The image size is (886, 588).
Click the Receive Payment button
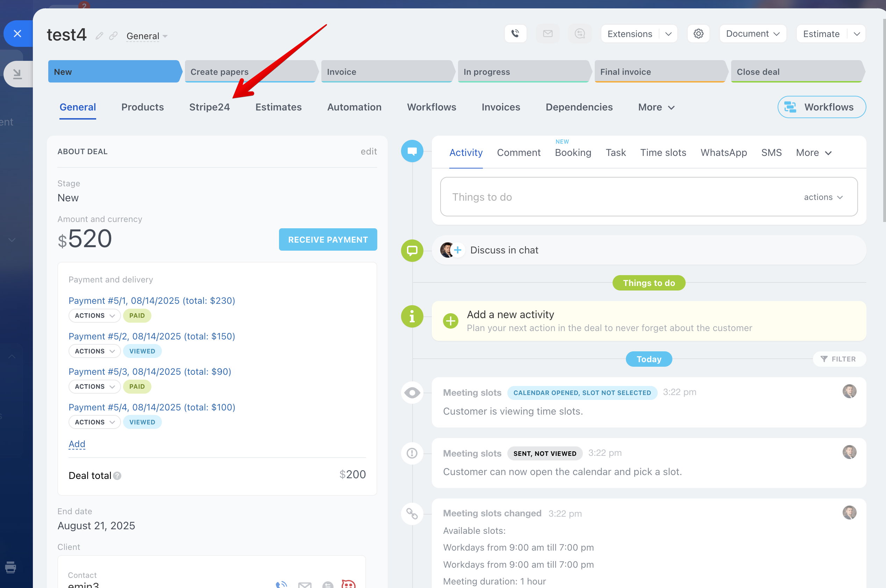(x=328, y=239)
